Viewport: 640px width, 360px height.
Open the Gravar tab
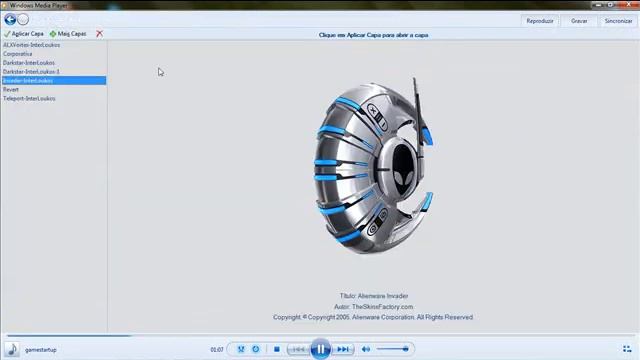(x=579, y=21)
